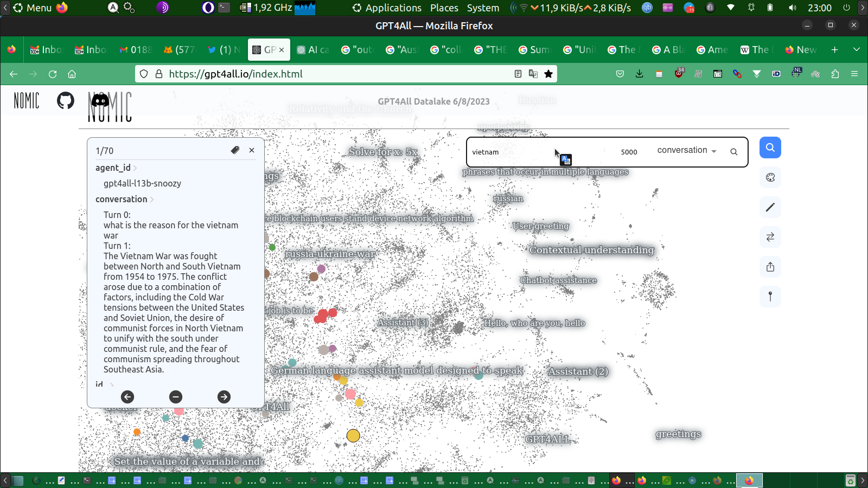
Task: Expand the conversation field chevron
Action: 152,200
